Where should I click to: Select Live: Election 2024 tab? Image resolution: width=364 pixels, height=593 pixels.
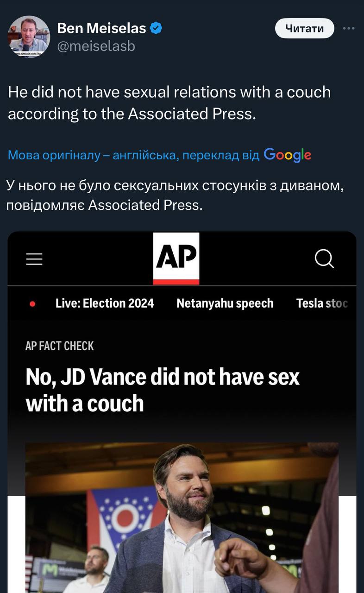105,303
